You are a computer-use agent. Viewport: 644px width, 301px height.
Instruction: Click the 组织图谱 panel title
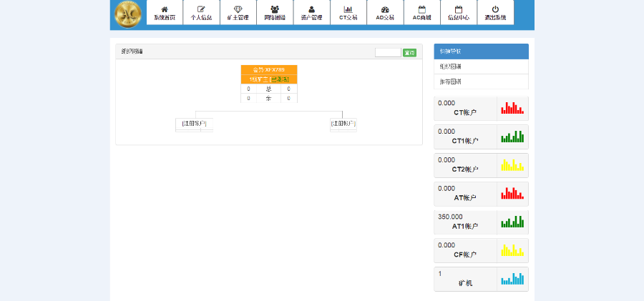pos(132,51)
